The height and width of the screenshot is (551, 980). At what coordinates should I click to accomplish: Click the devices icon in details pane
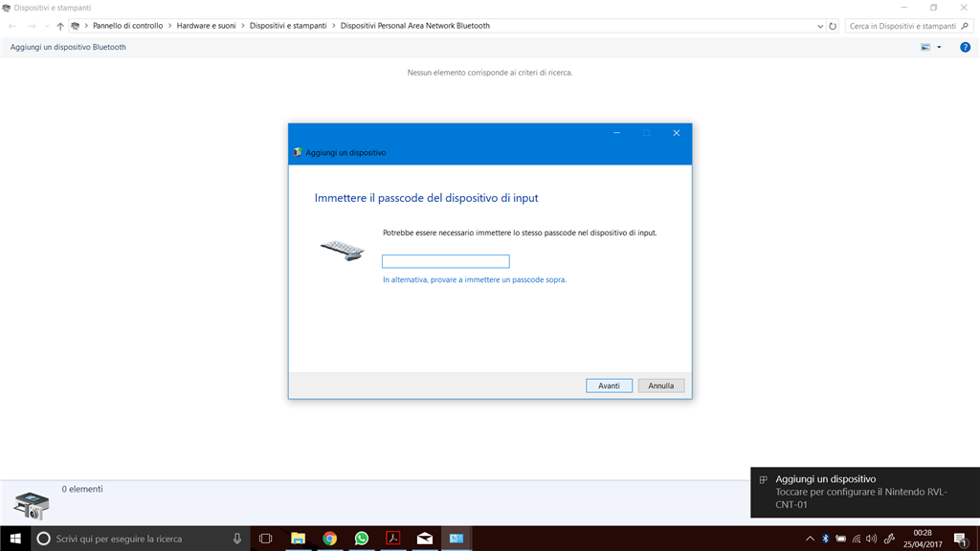point(32,505)
